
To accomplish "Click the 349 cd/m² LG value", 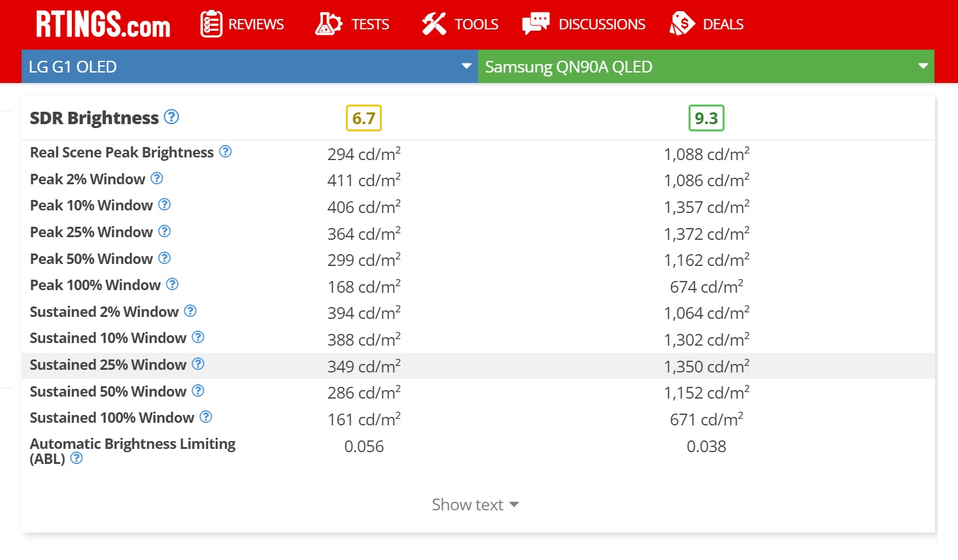I will click(x=364, y=366).
